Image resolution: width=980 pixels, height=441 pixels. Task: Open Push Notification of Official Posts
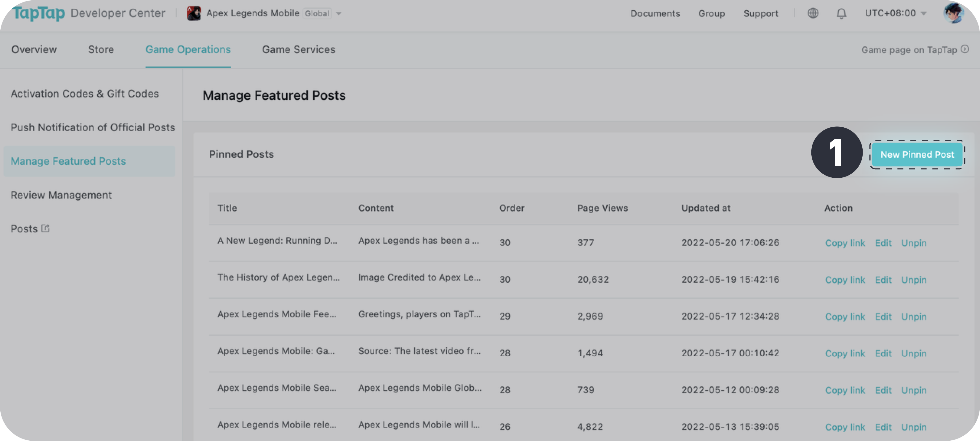pyautogui.click(x=93, y=127)
